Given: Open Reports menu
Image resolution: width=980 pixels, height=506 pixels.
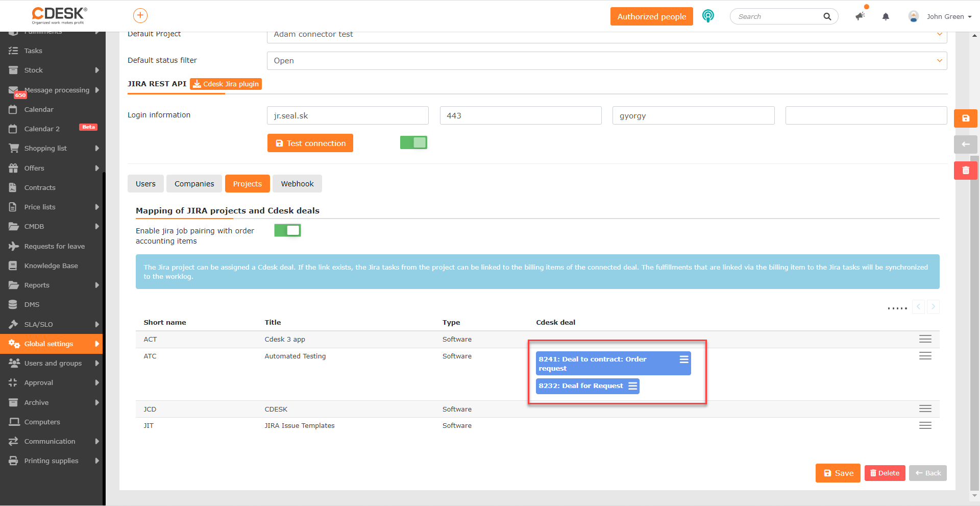Looking at the screenshot, I should pos(51,285).
